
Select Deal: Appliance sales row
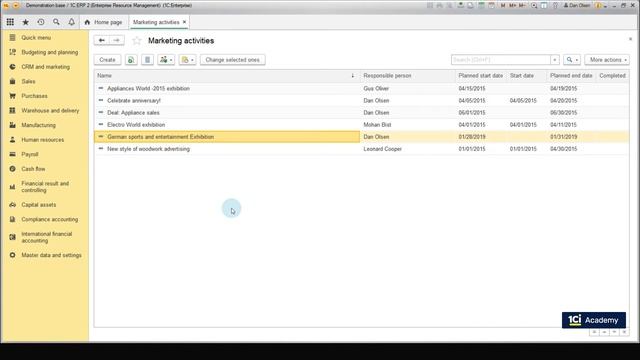coord(361,113)
